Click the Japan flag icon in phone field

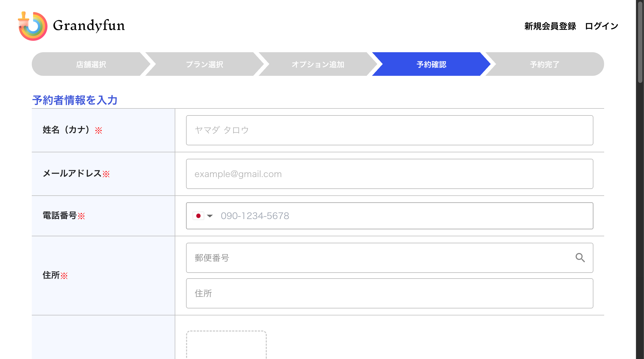click(198, 216)
